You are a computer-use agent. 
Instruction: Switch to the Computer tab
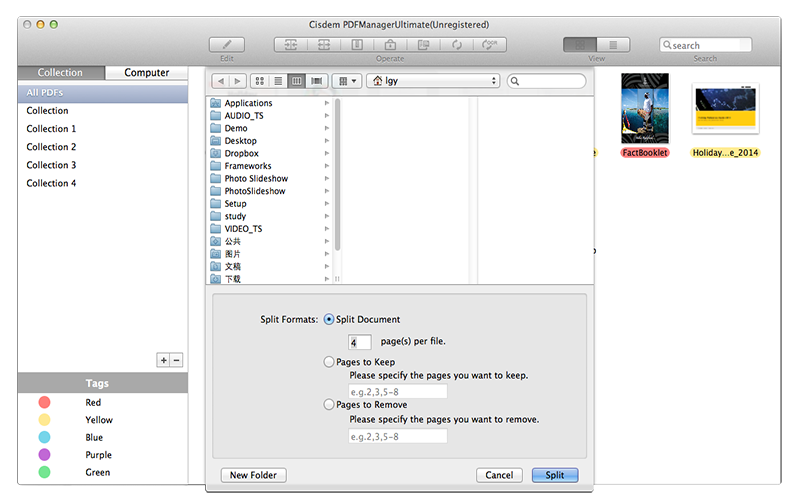[x=146, y=72]
